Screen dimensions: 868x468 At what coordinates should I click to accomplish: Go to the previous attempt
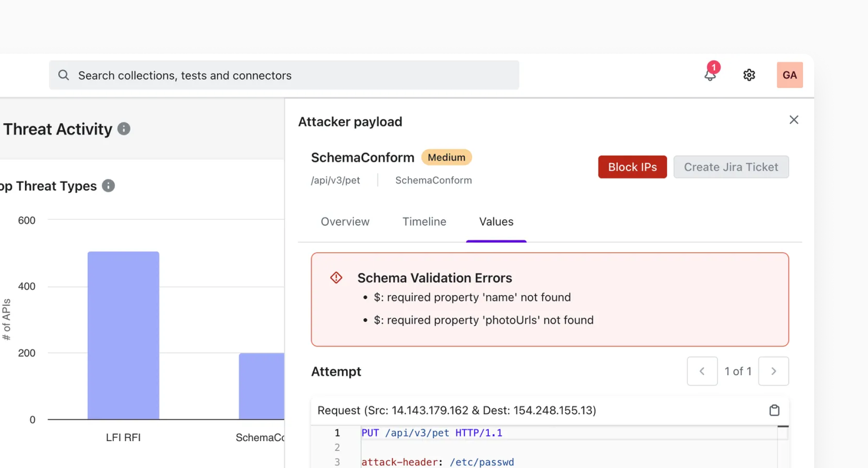tap(702, 371)
